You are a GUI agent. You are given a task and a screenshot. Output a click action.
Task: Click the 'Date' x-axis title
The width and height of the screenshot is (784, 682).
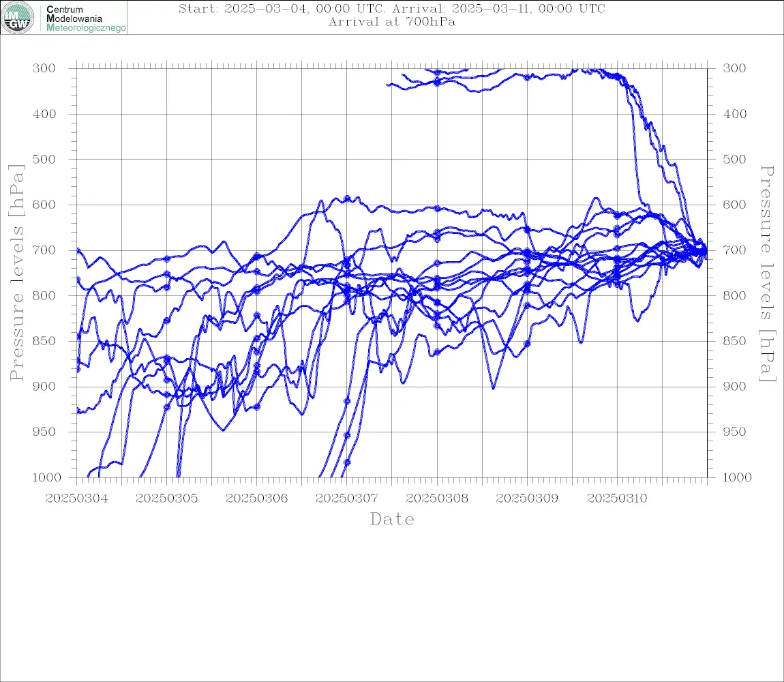click(x=393, y=519)
